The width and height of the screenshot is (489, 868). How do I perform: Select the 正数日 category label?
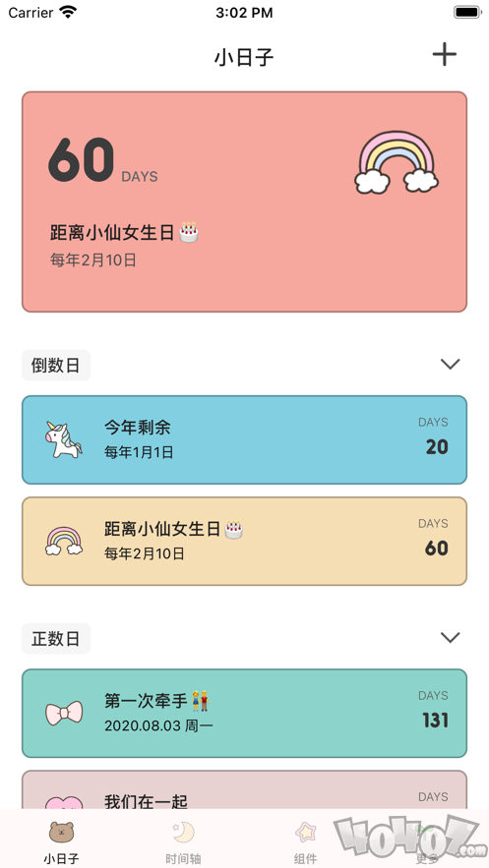click(x=56, y=639)
